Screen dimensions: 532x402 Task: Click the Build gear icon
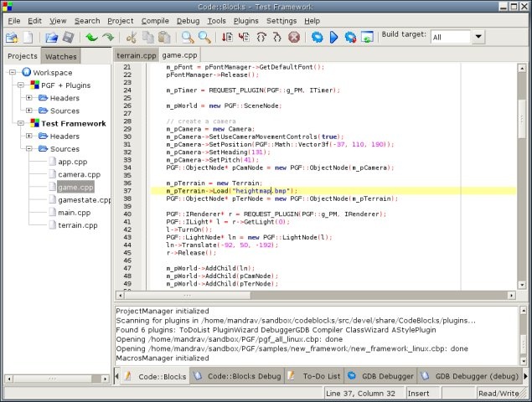pyautogui.click(x=318, y=38)
